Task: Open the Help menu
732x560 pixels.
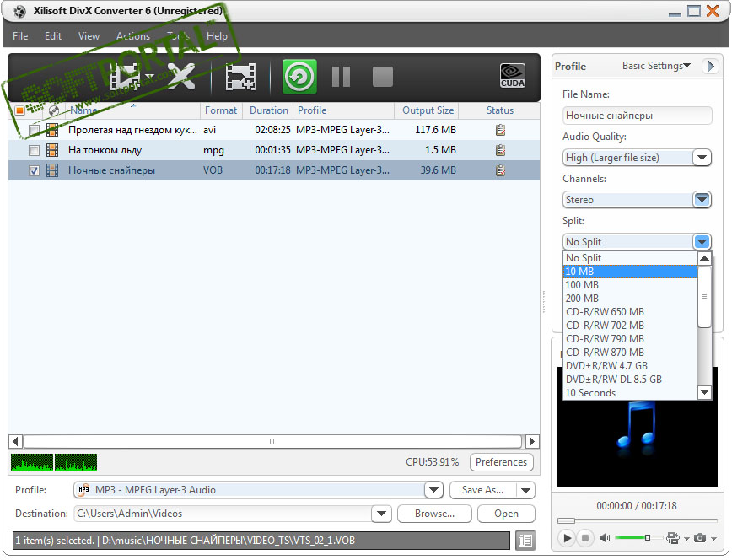Action: (x=217, y=36)
